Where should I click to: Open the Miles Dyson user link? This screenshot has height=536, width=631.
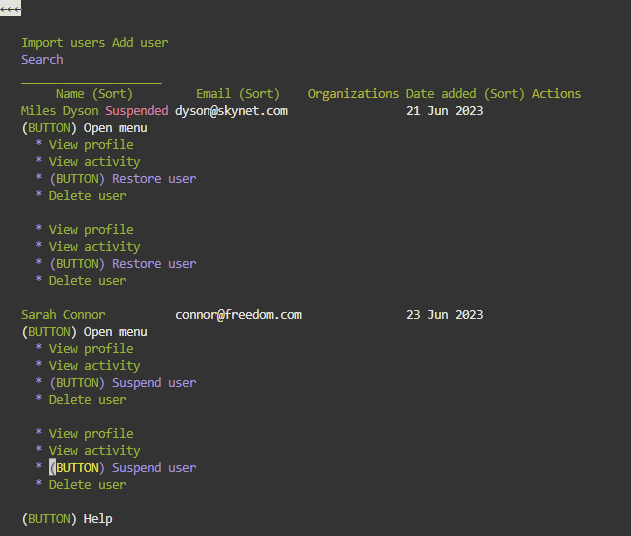60,111
